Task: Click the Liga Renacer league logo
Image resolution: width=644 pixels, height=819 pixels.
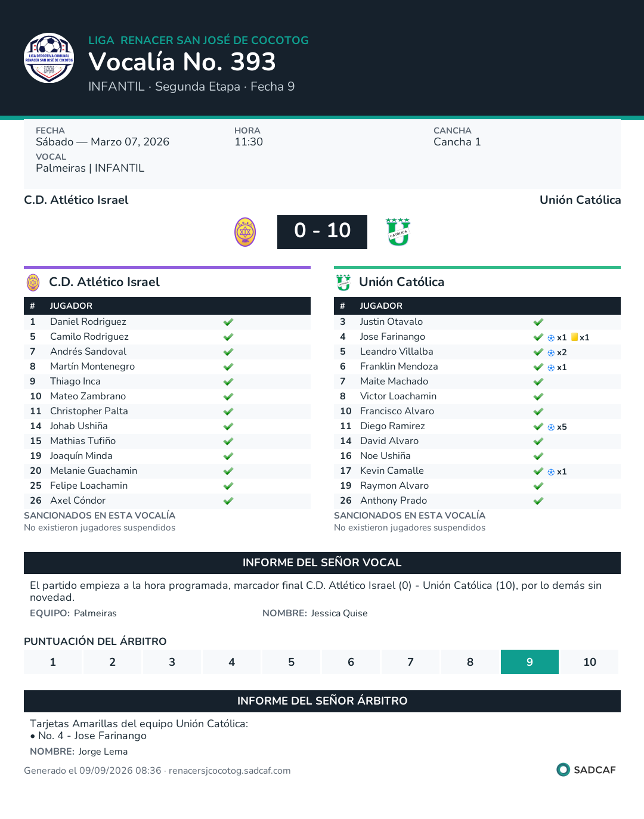Action: coord(49,58)
